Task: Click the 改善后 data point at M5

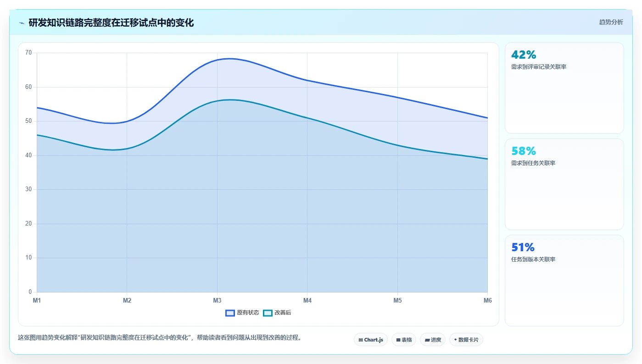Action: click(397, 145)
